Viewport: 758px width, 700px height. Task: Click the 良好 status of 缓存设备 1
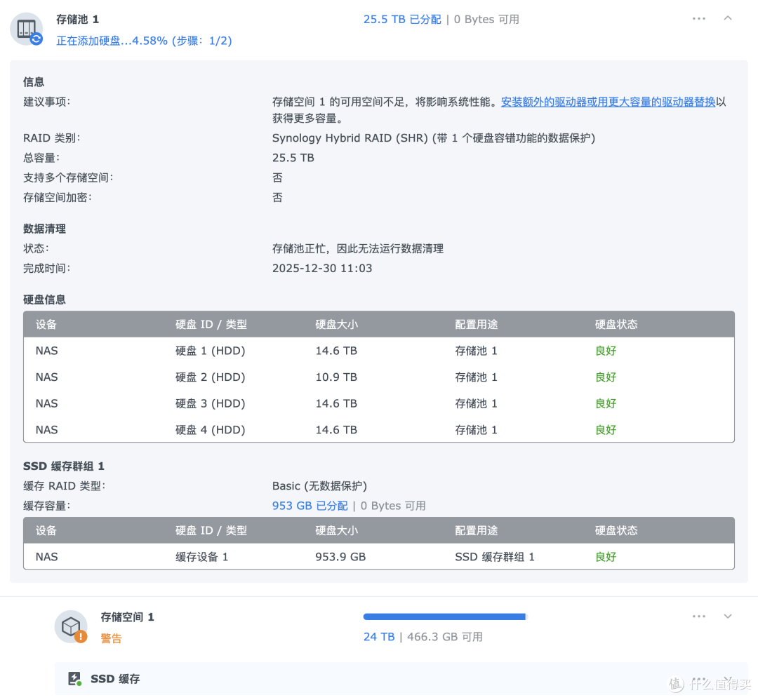[605, 556]
